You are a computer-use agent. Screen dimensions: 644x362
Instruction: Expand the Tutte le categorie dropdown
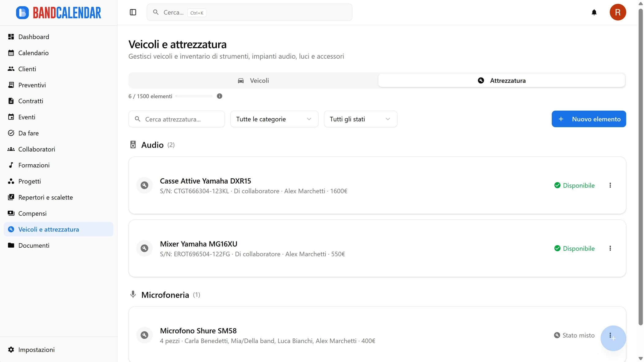tap(274, 119)
